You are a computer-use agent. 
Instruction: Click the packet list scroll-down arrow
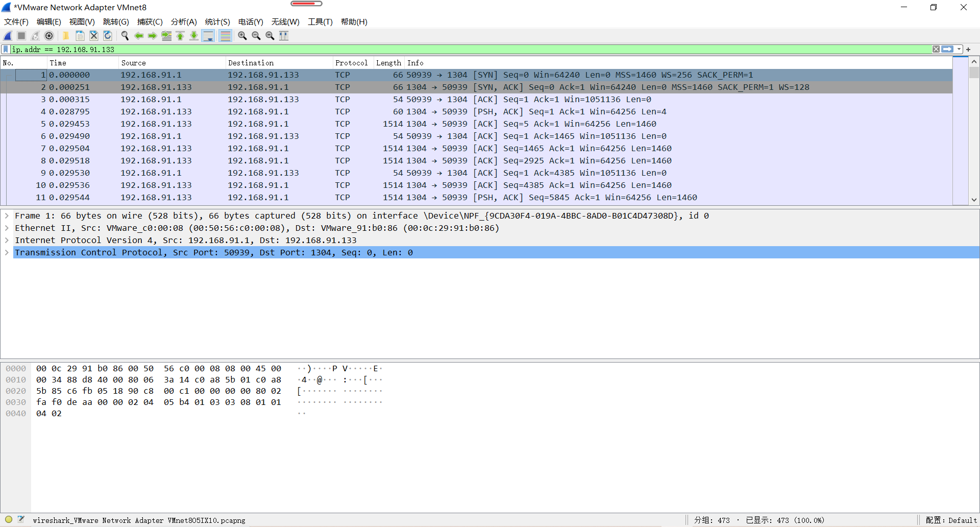coord(974,200)
